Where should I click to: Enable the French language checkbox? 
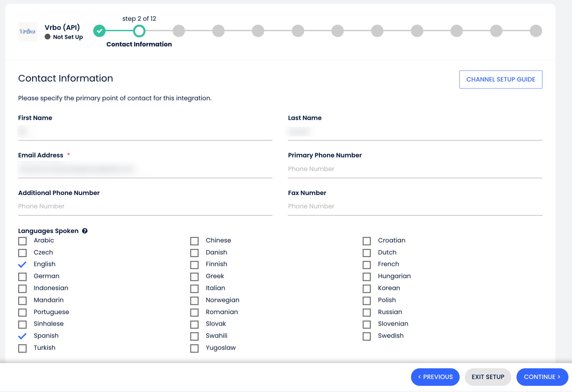(367, 265)
